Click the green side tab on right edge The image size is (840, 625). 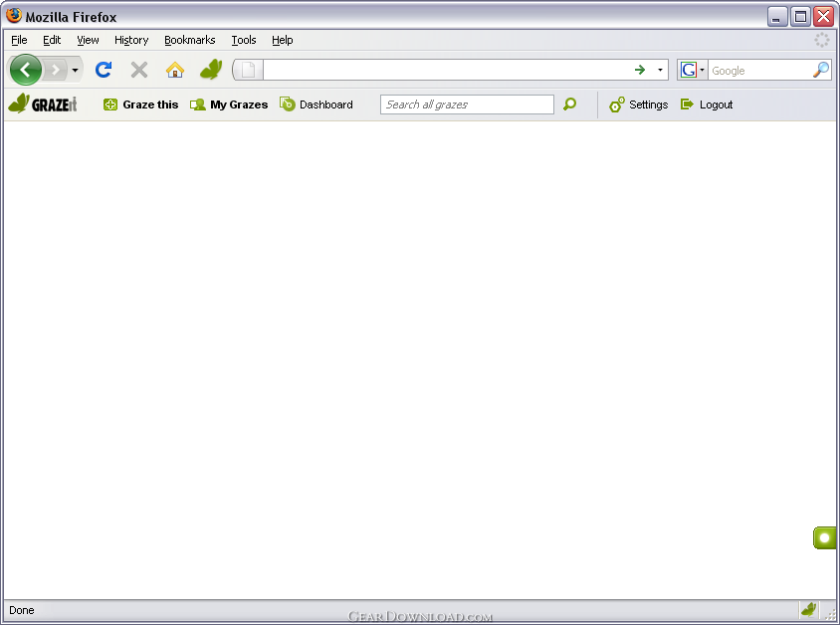[x=824, y=537]
